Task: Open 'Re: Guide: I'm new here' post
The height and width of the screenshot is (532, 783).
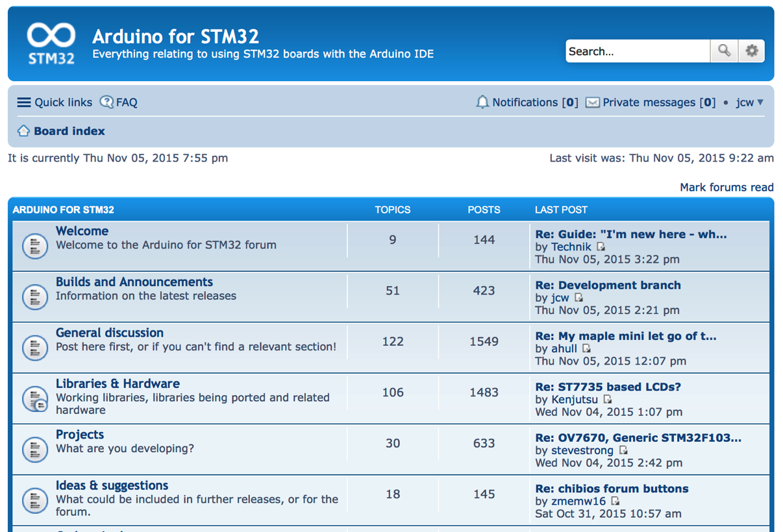Action: tap(631, 234)
